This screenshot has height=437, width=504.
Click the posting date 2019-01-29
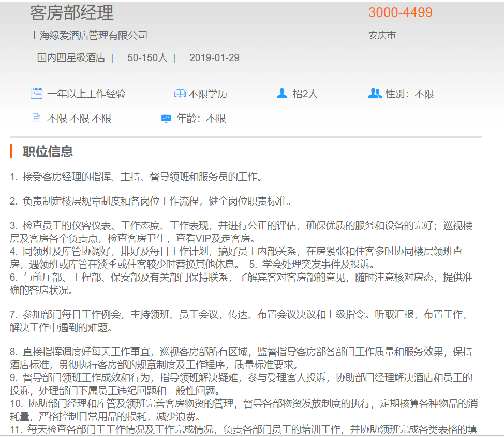click(214, 57)
